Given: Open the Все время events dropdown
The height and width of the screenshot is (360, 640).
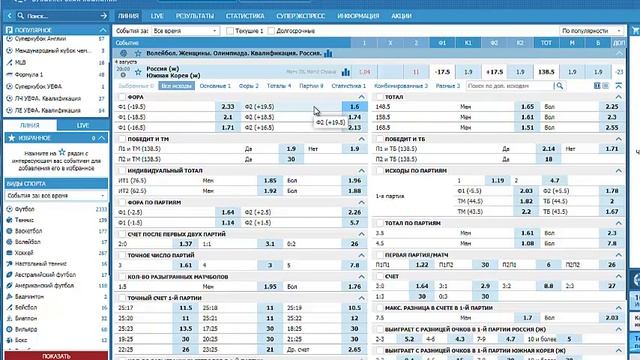Looking at the screenshot, I should pyautogui.click(x=185, y=31).
